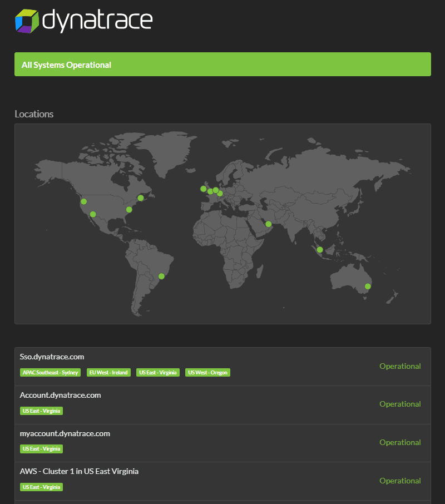Click US East - Virginia tag under AWS Cluster 1
Screen dimensions: 445x504
42,487
